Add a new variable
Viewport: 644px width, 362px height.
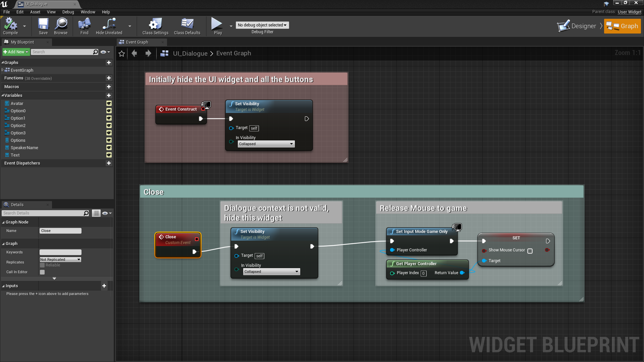click(x=109, y=96)
